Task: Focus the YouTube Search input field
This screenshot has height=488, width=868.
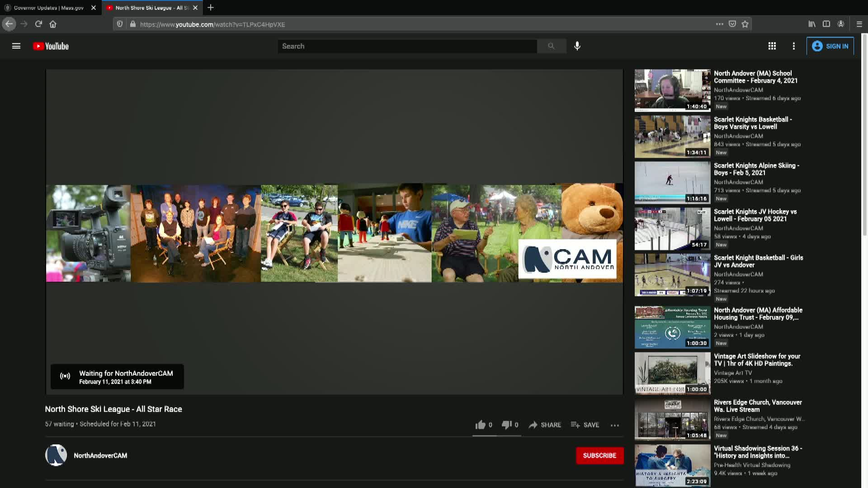Action: click(x=407, y=46)
